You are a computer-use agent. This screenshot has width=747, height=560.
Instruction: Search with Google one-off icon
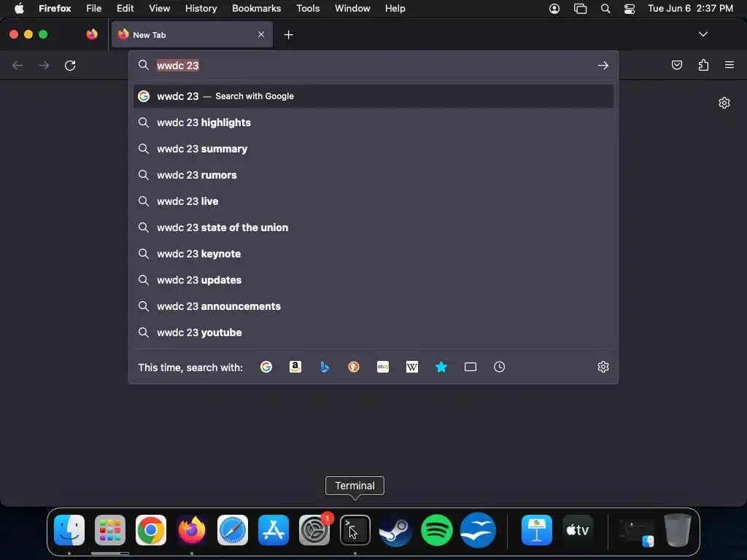tap(266, 367)
